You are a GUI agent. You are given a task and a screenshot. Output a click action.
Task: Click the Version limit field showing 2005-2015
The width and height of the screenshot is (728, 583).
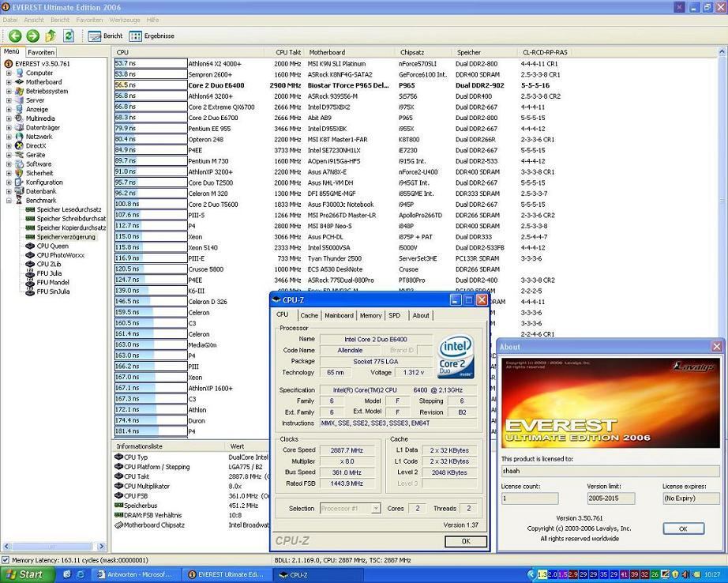[611, 498]
